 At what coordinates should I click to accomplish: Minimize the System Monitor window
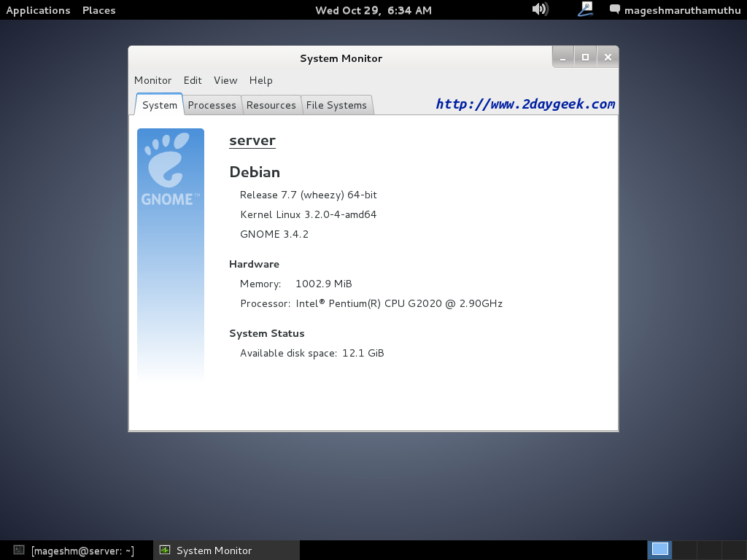point(562,58)
